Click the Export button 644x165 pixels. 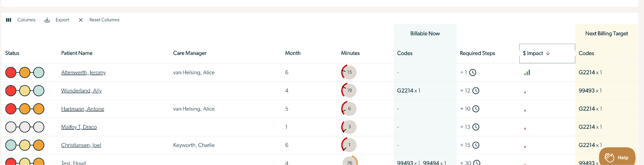(57, 20)
